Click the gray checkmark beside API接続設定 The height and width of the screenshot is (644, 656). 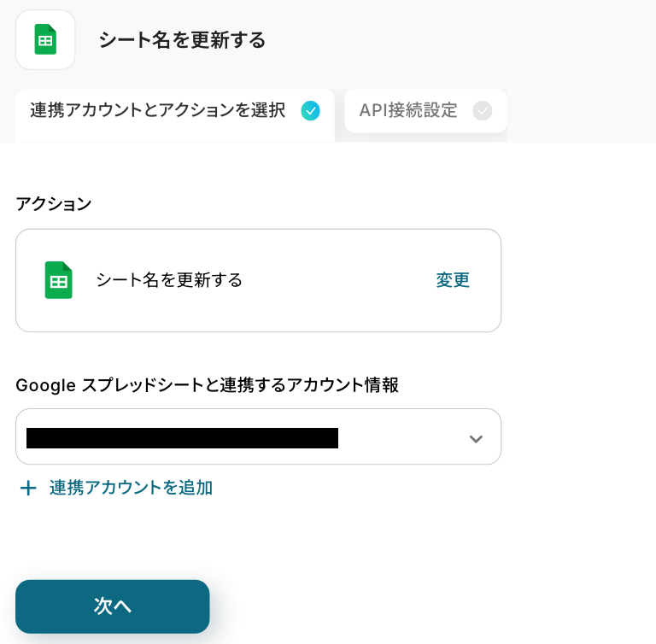coord(483,111)
